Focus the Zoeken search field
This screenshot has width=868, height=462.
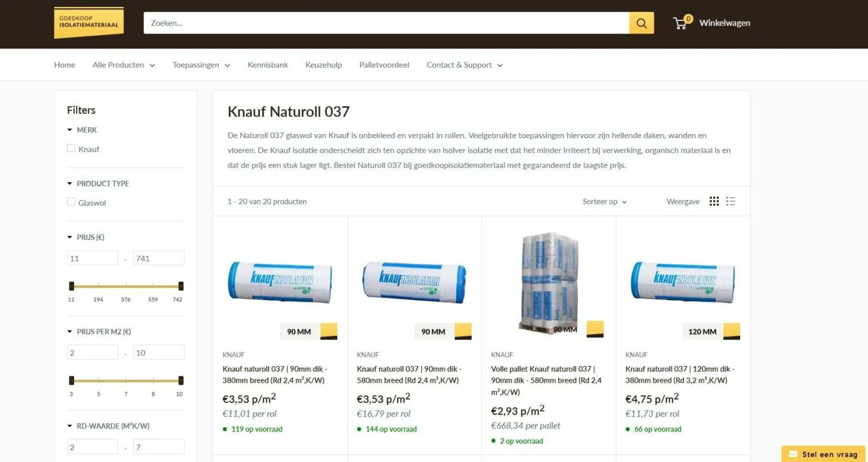[387, 23]
